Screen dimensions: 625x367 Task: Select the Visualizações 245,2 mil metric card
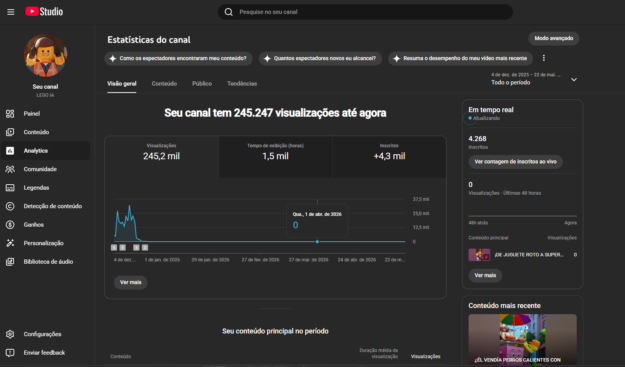161,157
